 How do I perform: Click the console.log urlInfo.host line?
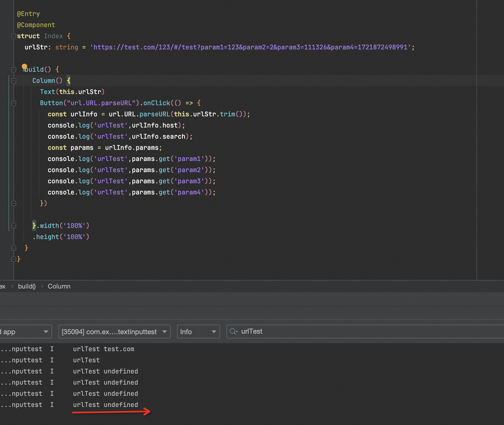click(x=116, y=125)
